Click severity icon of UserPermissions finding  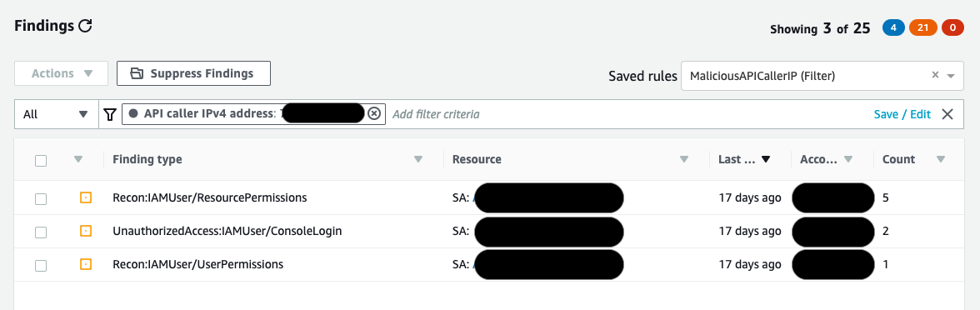tap(87, 264)
